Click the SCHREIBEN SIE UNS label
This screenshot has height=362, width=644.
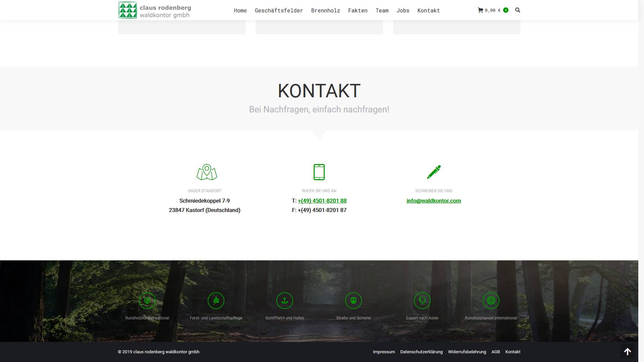tap(434, 191)
